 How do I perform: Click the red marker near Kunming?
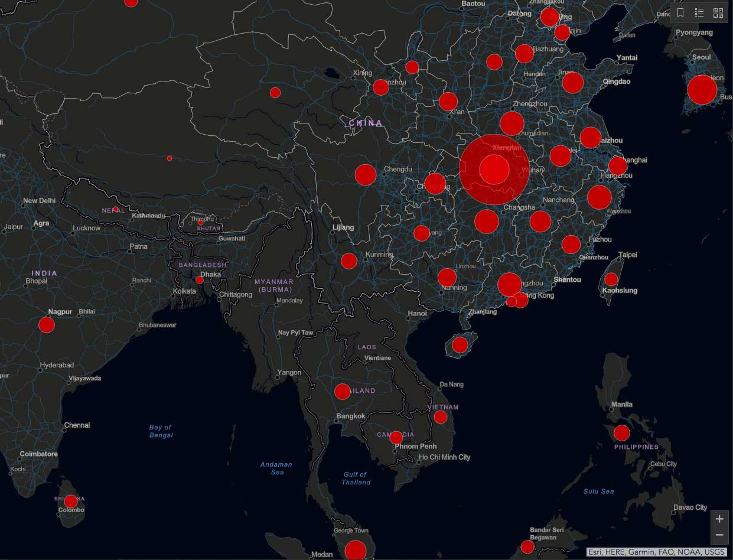(x=349, y=261)
